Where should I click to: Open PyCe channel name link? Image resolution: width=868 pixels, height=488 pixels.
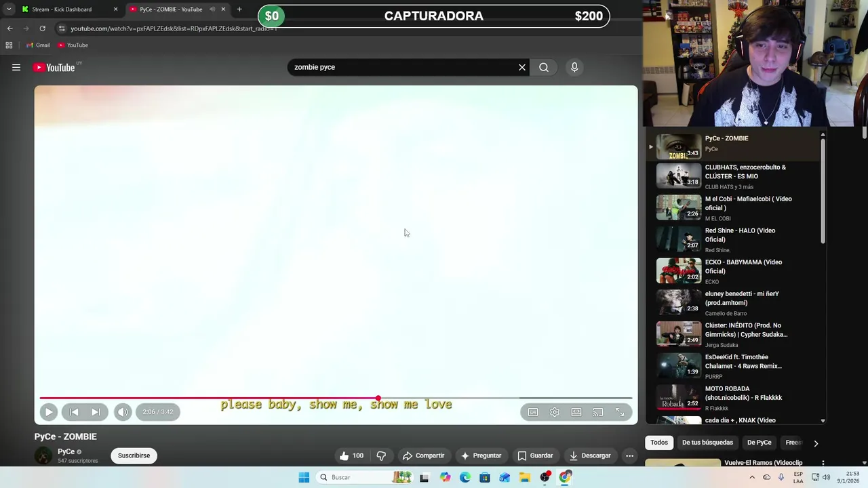(66, 451)
